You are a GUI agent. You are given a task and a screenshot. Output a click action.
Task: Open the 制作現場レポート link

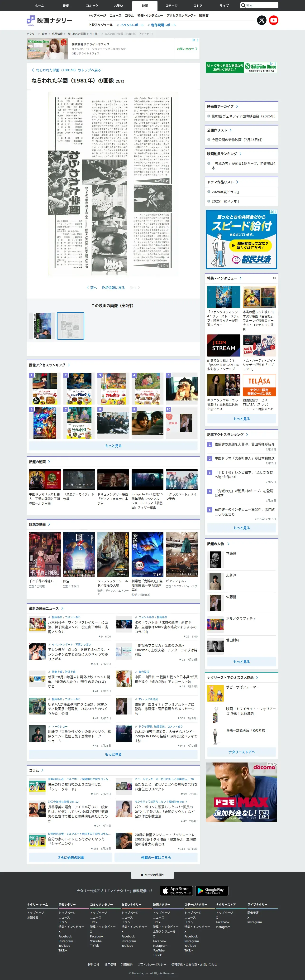162,25
